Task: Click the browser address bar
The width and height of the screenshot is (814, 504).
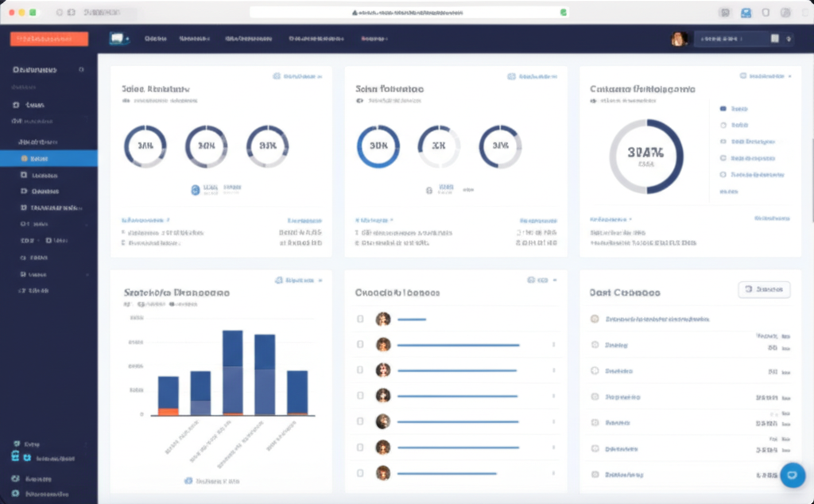Action: pos(407,13)
